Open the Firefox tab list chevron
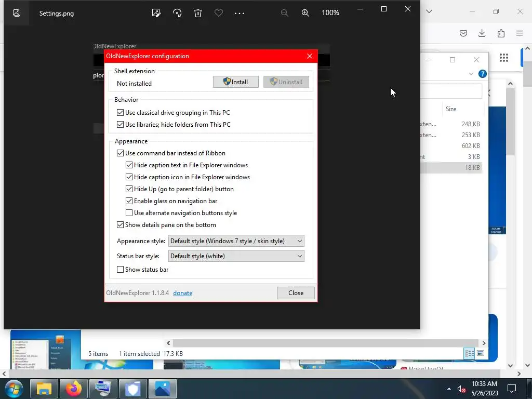The width and height of the screenshot is (532, 399). point(429,11)
